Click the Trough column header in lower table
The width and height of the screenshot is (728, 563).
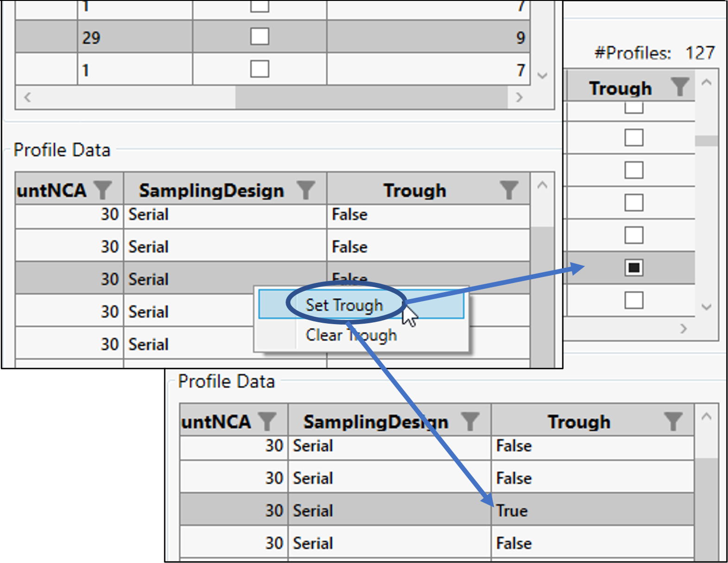point(579,422)
